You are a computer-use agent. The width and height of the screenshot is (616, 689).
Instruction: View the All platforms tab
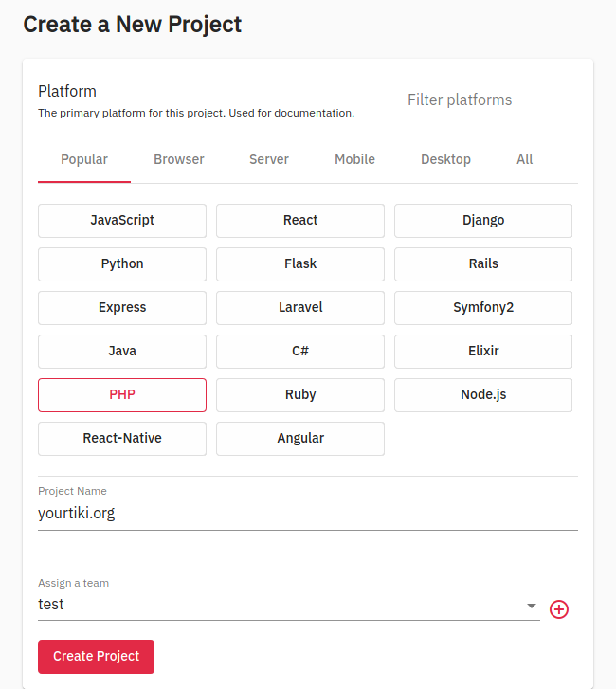pyautogui.click(x=525, y=159)
